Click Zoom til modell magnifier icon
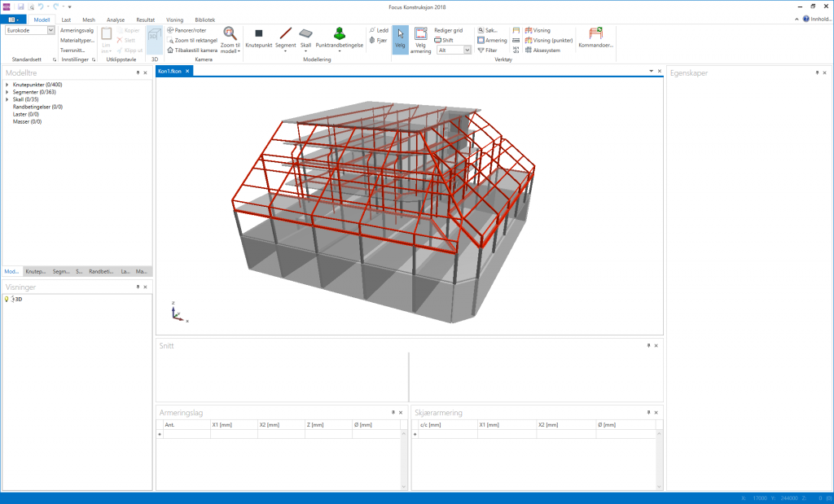Screen dimensions: 834x504 (230, 33)
